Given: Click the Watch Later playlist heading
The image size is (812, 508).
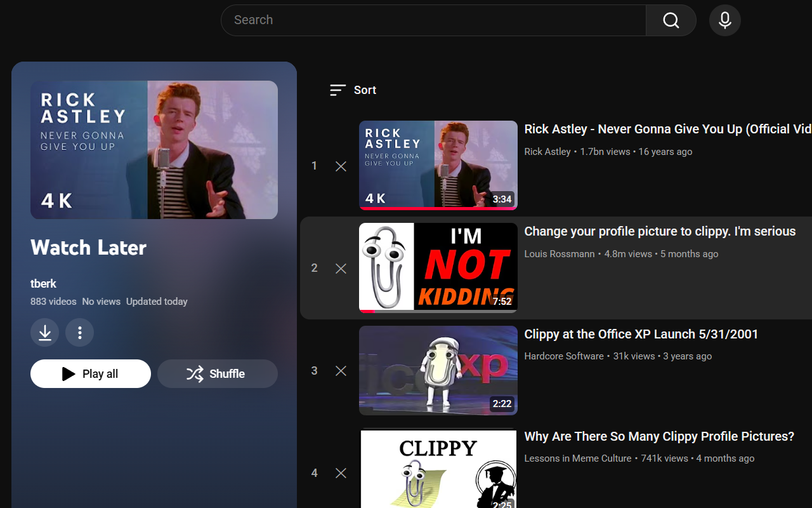Looking at the screenshot, I should [x=88, y=248].
